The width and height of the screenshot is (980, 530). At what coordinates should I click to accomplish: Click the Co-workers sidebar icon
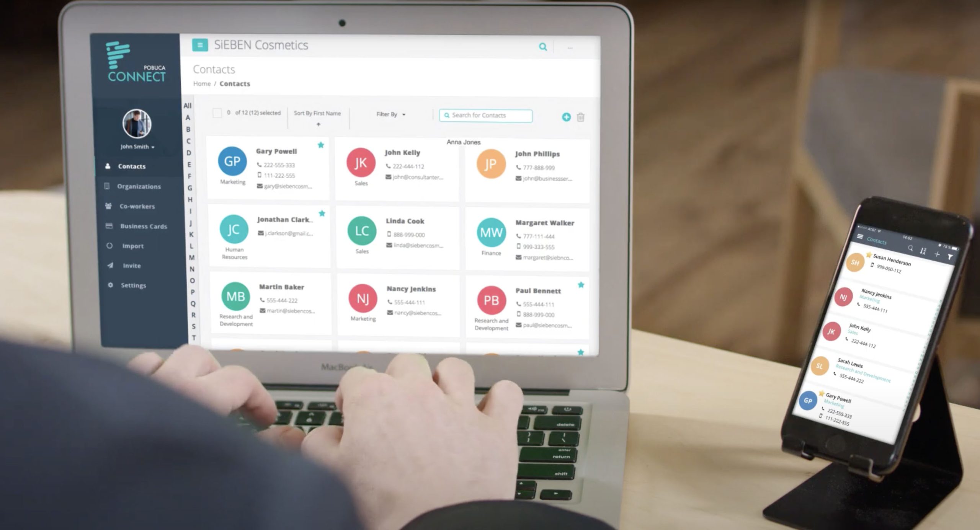[107, 205]
